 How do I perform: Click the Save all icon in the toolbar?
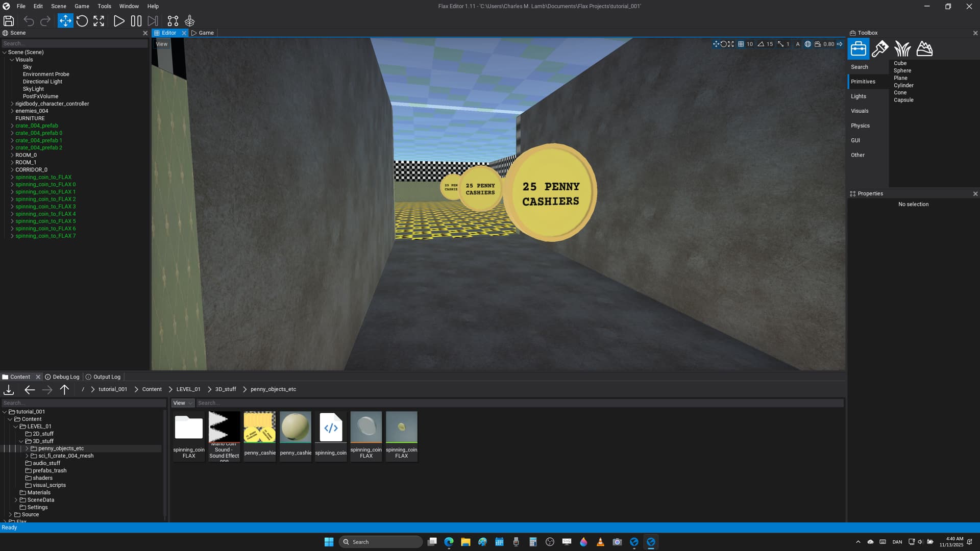[9, 21]
